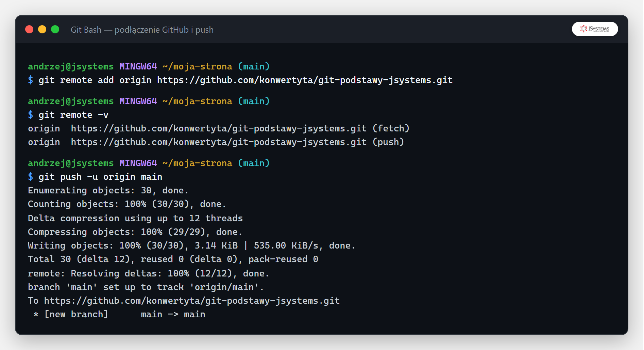Click the origin URL line ending in (fetch)
The height and width of the screenshot is (350, 644).
coord(219,129)
